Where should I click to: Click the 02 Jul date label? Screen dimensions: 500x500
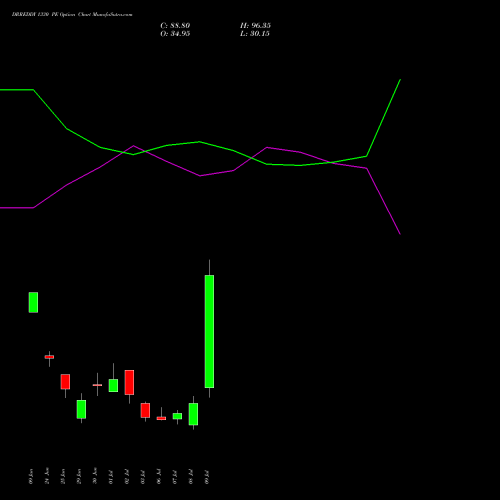127,477
